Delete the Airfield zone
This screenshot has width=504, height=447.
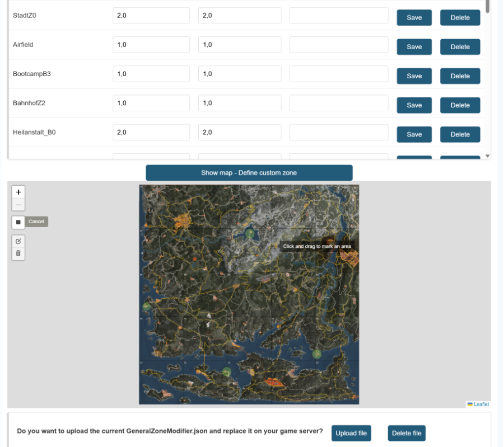(460, 46)
